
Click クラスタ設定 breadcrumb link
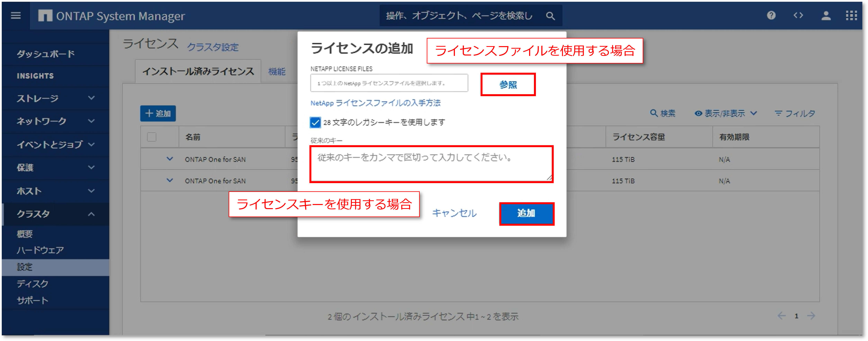coord(213,47)
